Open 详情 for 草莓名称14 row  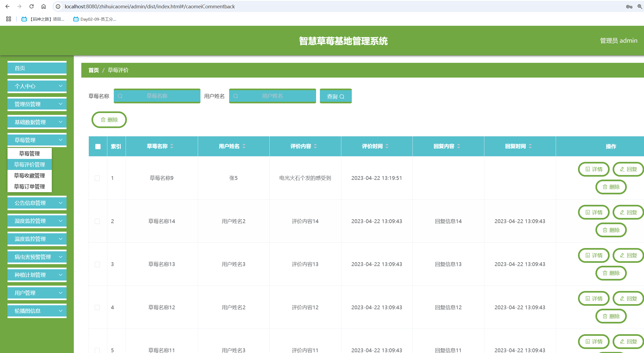click(x=594, y=212)
